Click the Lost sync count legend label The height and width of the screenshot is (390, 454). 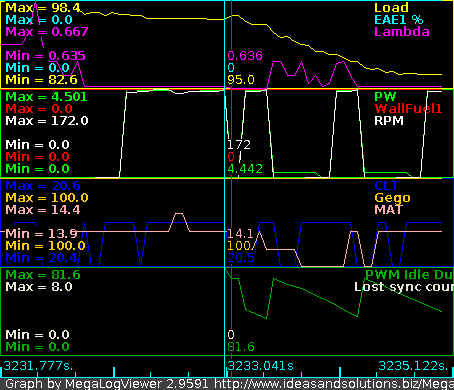click(x=404, y=287)
